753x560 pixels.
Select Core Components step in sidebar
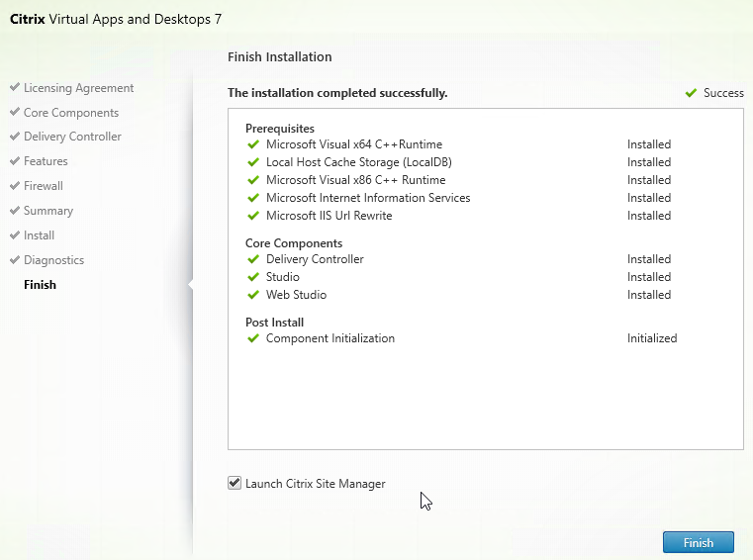coord(71,113)
